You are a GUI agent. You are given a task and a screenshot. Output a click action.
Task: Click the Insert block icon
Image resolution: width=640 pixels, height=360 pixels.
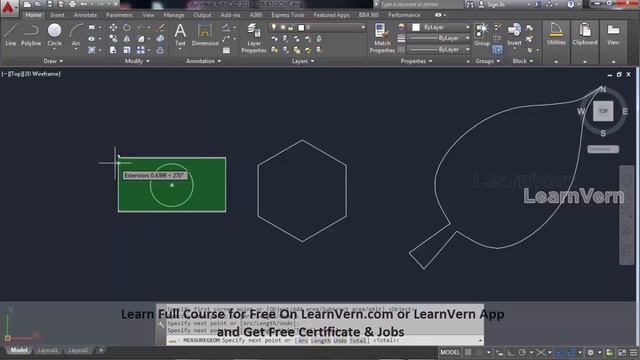point(514,35)
